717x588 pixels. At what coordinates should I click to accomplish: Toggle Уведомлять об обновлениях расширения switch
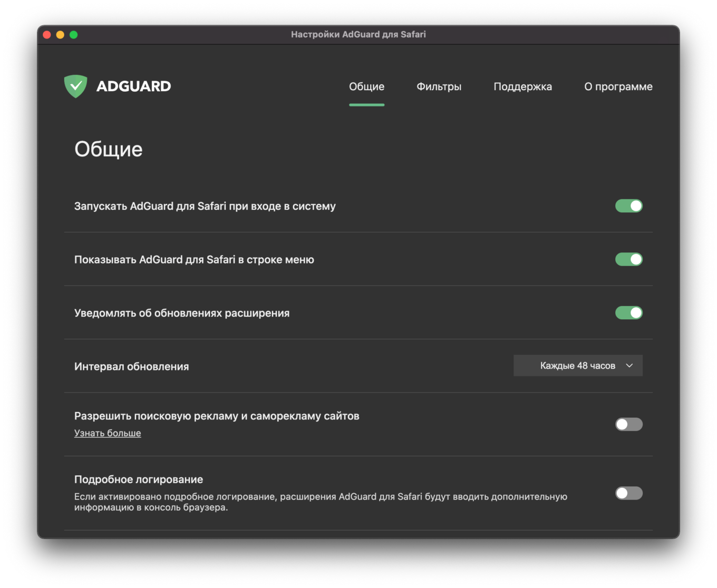click(628, 313)
